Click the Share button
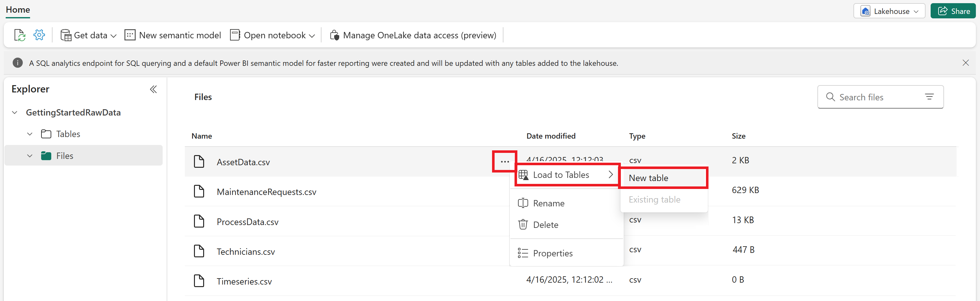Viewport: 980px width, 301px height. (x=953, y=11)
